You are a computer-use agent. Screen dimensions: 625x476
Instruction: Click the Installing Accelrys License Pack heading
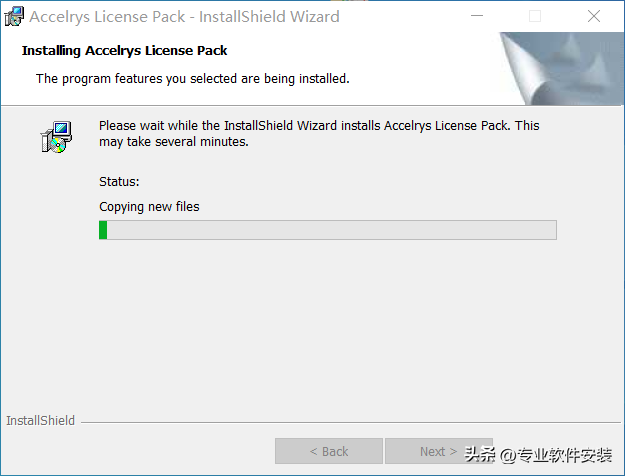124,51
